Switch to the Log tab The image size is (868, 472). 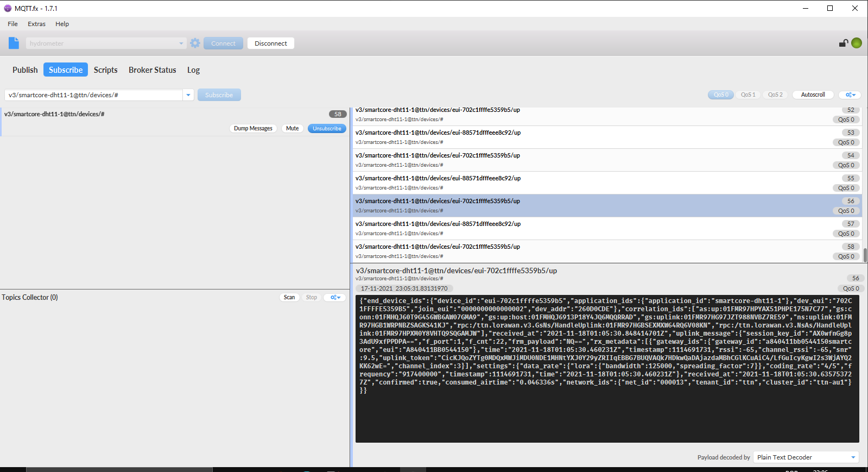click(193, 70)
